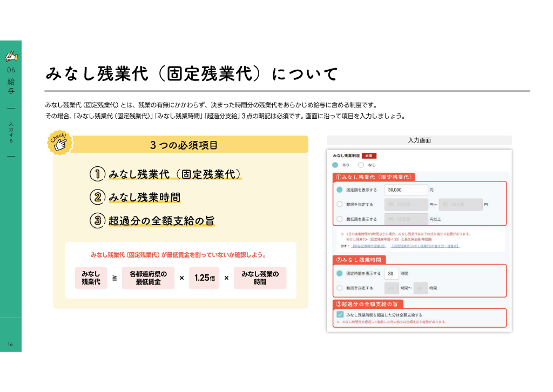553x392 pixels.
Task: Click the 30,000 yen input field
Action: (406, 190)
